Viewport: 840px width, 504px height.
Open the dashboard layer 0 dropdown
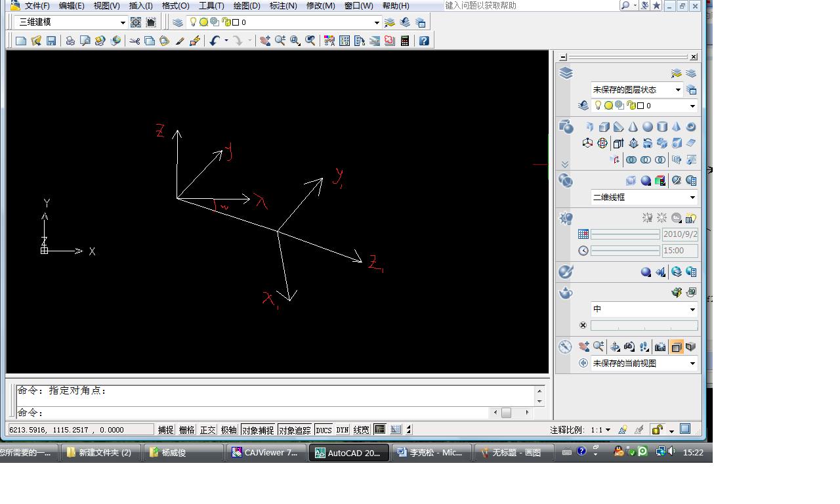coord(644,106)
